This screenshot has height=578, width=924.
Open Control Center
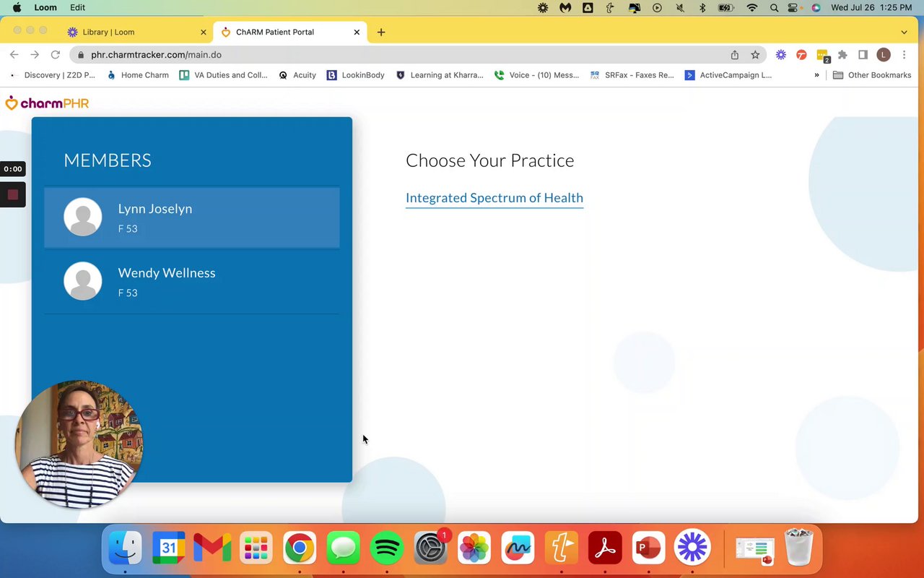794,7
